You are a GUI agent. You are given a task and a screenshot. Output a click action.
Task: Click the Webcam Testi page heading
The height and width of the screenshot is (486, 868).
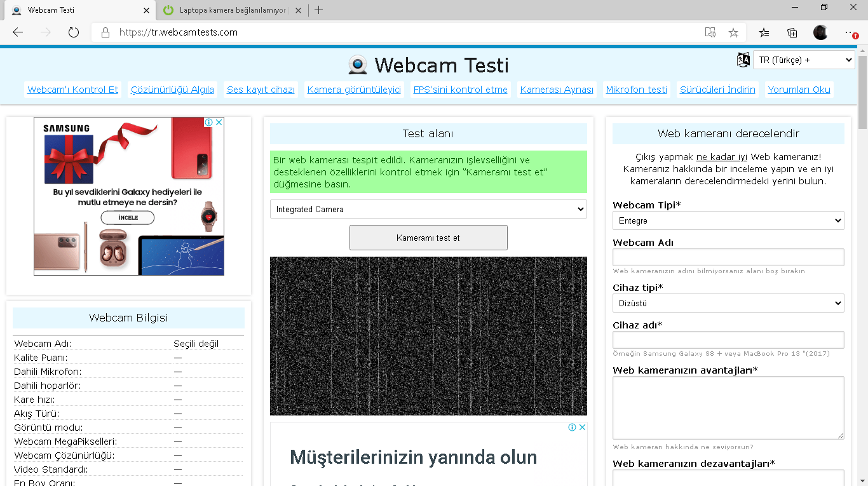pyautogui.click(x=442, y=65)
